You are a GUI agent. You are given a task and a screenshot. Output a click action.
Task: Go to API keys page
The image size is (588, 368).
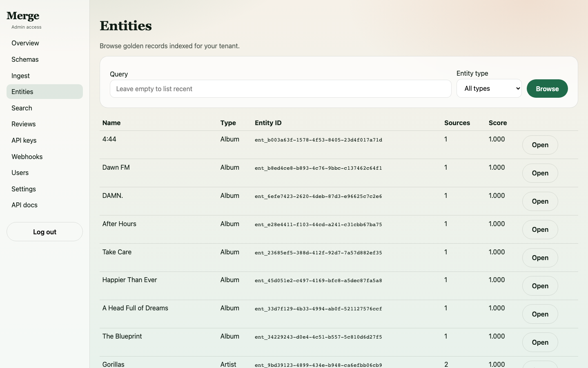click(x=45, y=140)
